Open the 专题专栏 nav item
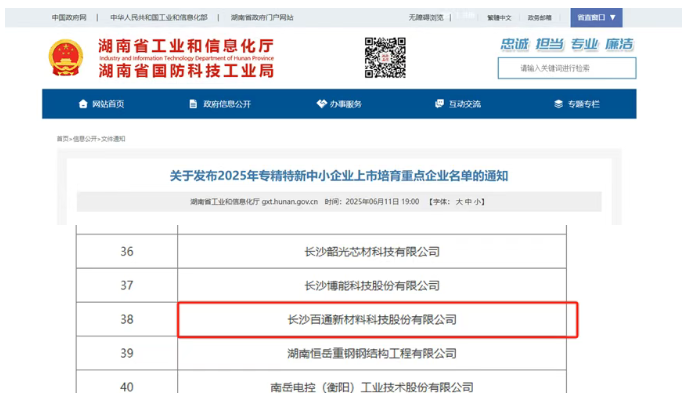This screenshot has height=409, width=691. 583,104
